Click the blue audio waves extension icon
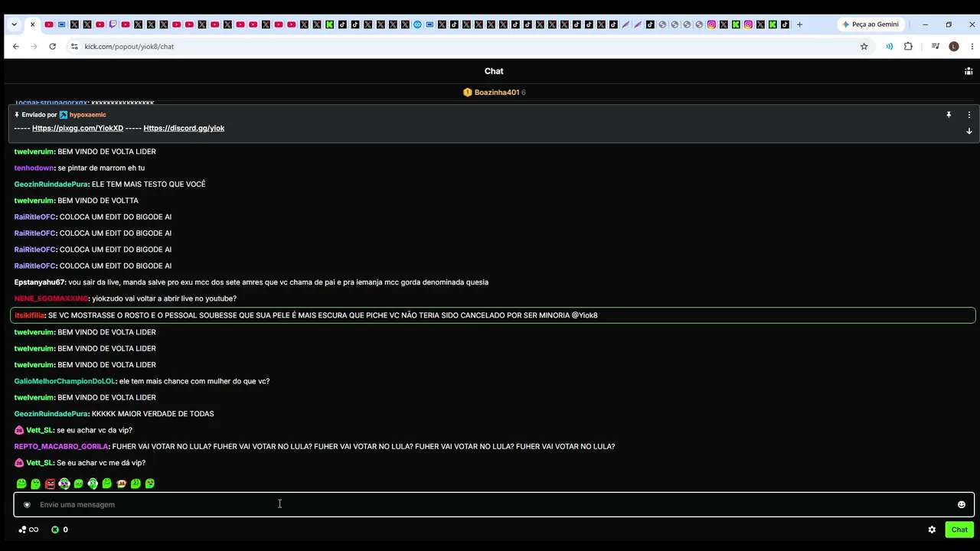Screen dimensions: 980x551 889,47
